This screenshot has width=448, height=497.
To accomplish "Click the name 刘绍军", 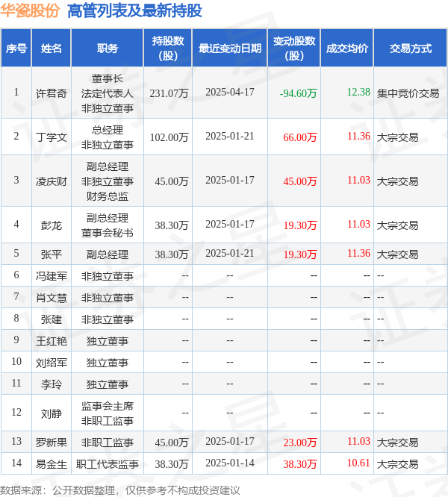I will point(52,363).
